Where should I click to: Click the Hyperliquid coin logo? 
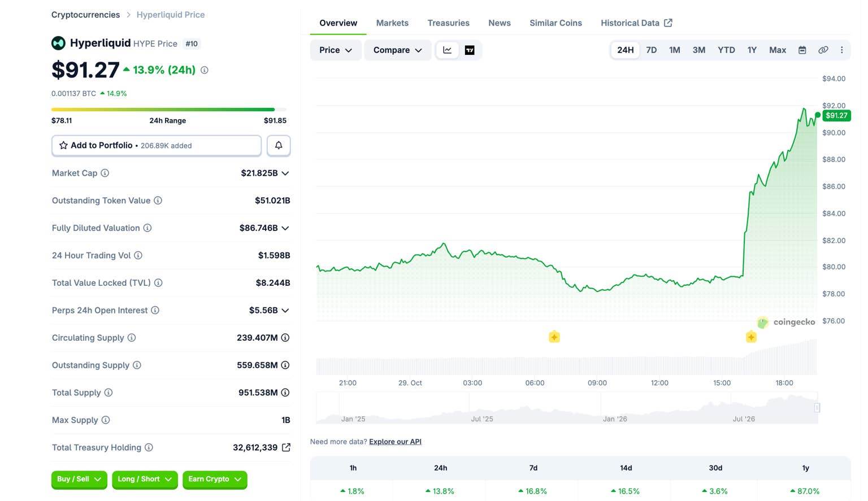[x=58, y=43]
